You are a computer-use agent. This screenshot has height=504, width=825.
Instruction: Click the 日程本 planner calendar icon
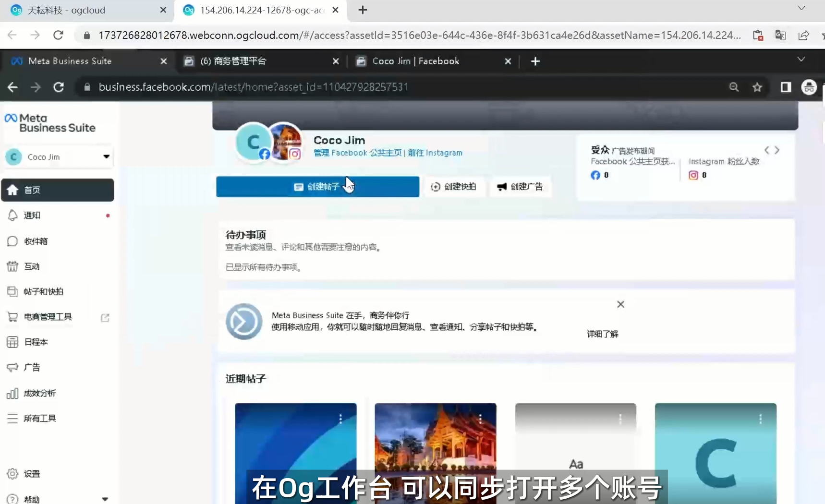coord(12,342)
